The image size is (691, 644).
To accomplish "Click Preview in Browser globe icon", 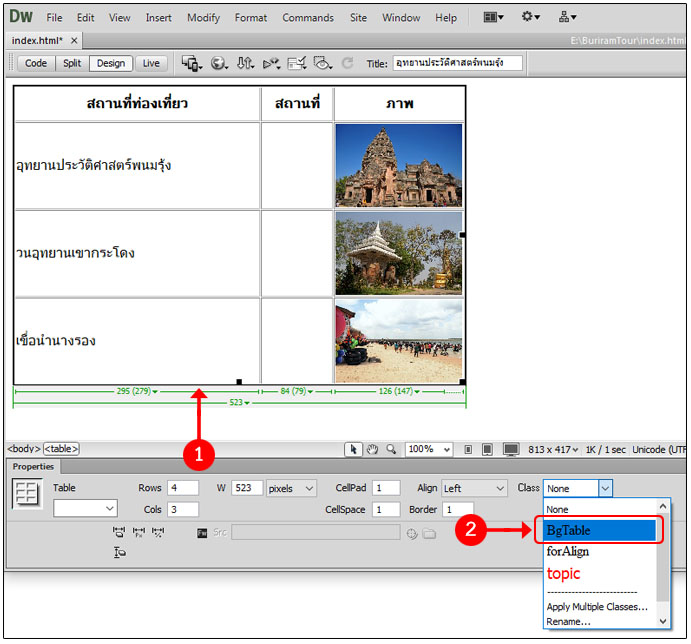I will point(219,63).
